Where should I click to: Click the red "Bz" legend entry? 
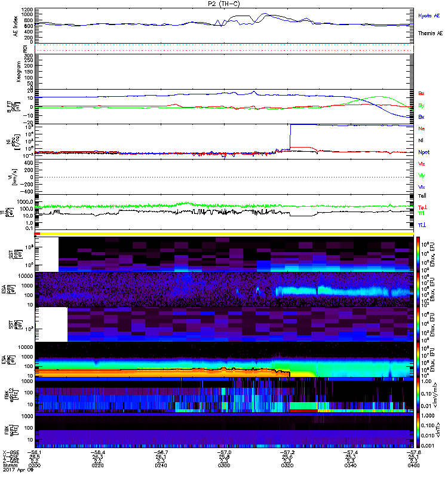point(421,93)
